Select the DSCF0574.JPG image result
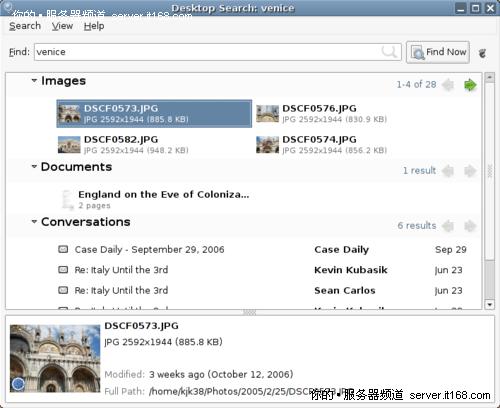The width and height of the screenshot is (500, 408). point(352,145)
